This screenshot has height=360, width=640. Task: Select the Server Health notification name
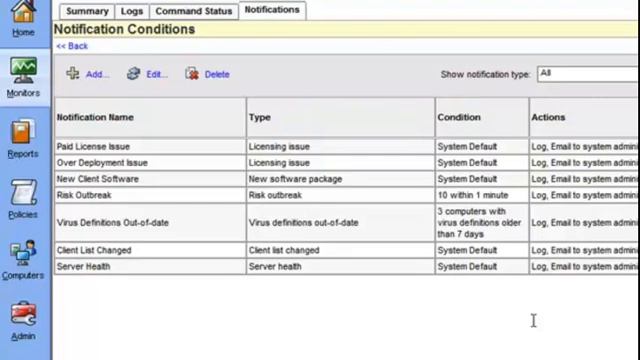point(83,267)
